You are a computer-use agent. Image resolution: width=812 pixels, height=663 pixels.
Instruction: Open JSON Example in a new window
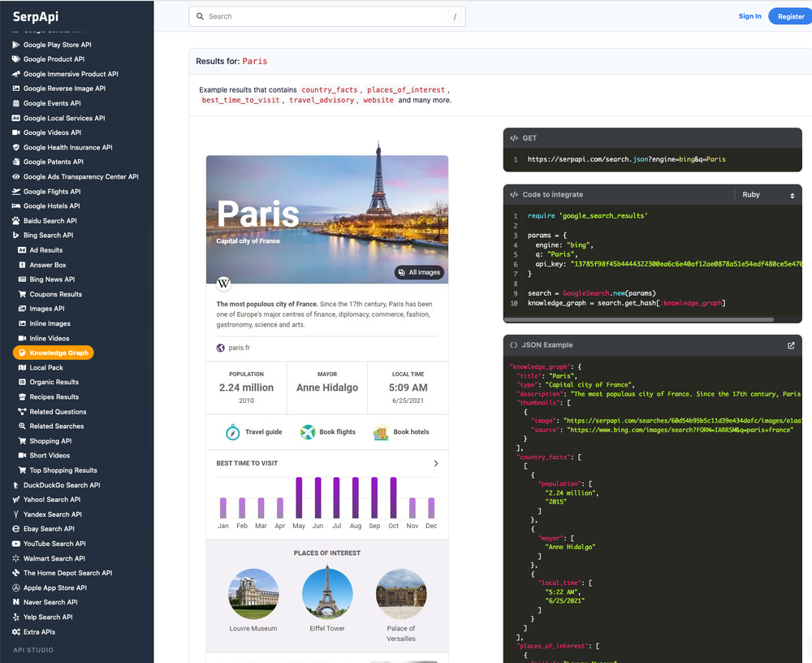click(791, 345)
